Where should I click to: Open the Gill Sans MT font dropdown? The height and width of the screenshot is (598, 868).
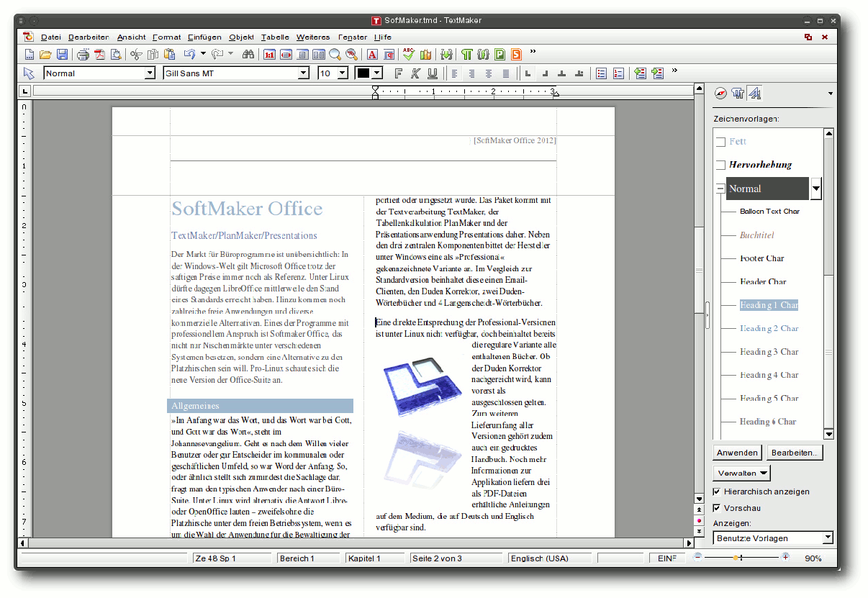coord(304,73)
